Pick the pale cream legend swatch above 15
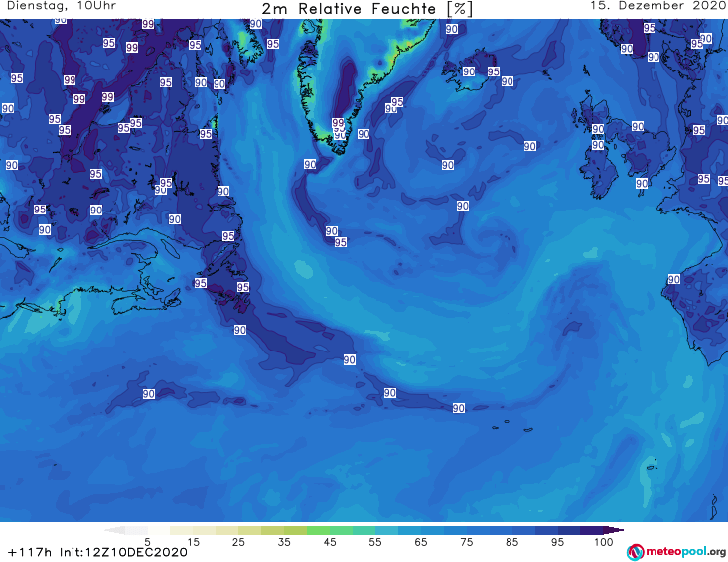This screenshot has height=562, width=728. (x=182, y=530)
